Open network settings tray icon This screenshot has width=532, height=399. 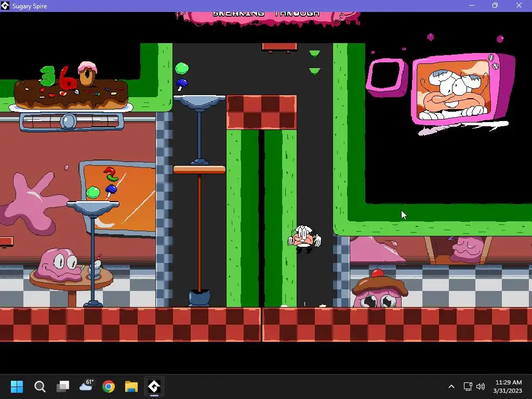coord(468,387)
